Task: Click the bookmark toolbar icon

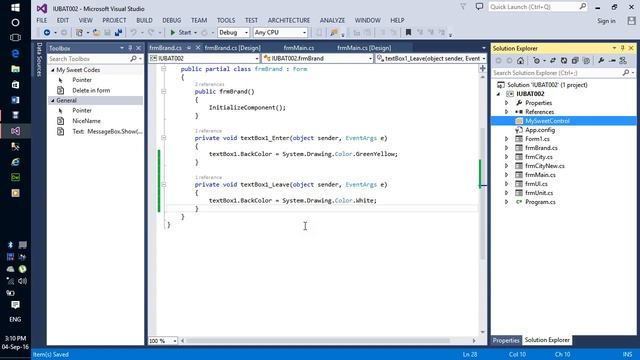Action: click(x=408, y=32)
